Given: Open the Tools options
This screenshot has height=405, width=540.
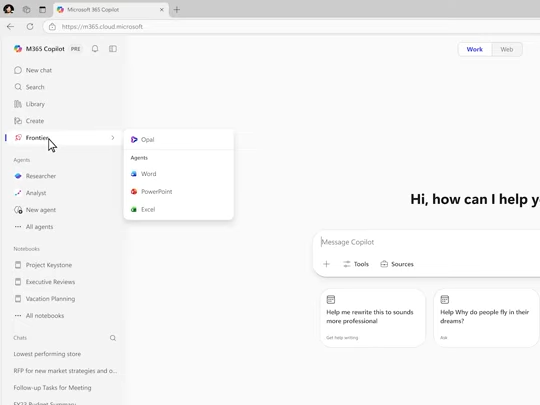Looking at the screenshot, I should pyautogui.click(x=356, y=264).
